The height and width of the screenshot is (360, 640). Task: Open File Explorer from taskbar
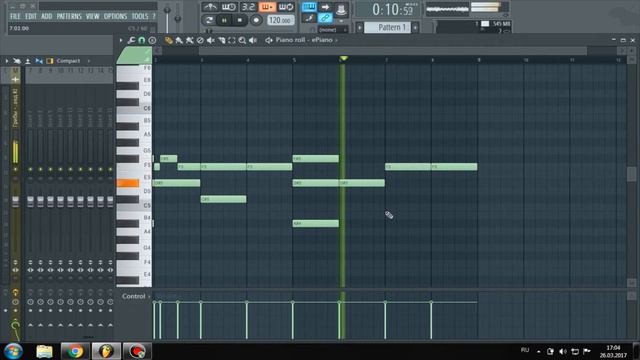[x=44, y=351]
